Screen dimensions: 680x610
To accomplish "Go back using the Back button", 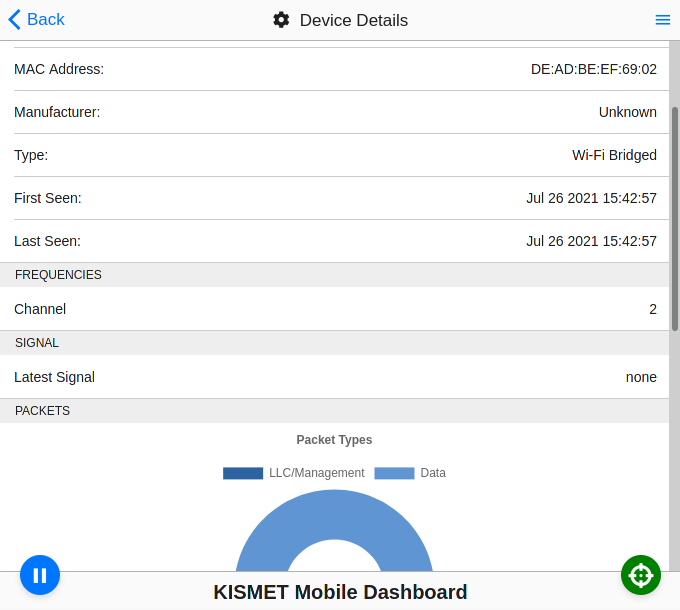I will (36, 20).
